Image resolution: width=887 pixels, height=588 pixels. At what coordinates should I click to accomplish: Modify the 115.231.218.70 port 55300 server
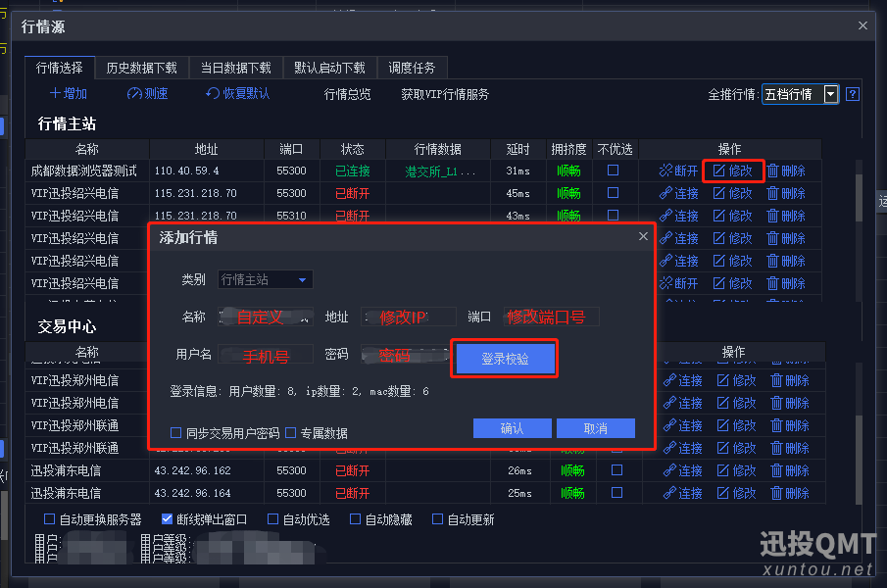(733, 193)
